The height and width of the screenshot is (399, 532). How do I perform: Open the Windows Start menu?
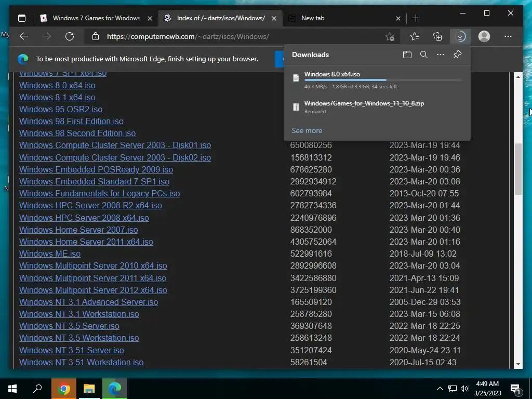(x=12, y=389)
